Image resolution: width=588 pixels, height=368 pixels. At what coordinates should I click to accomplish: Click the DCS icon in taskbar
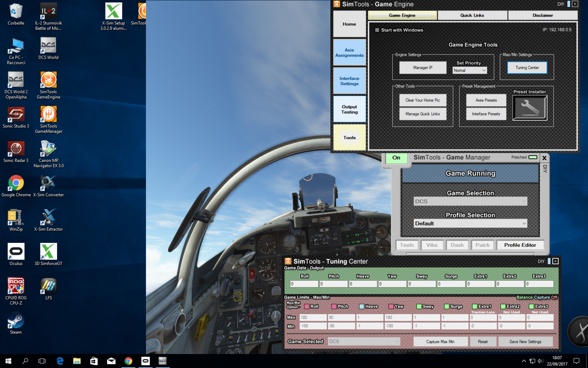(x=162, y=361)
